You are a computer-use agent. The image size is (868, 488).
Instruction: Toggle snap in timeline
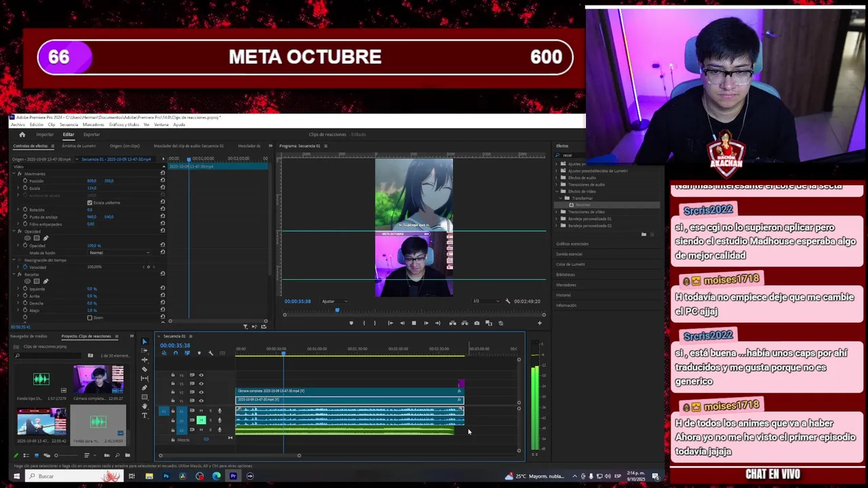[176, 353]
